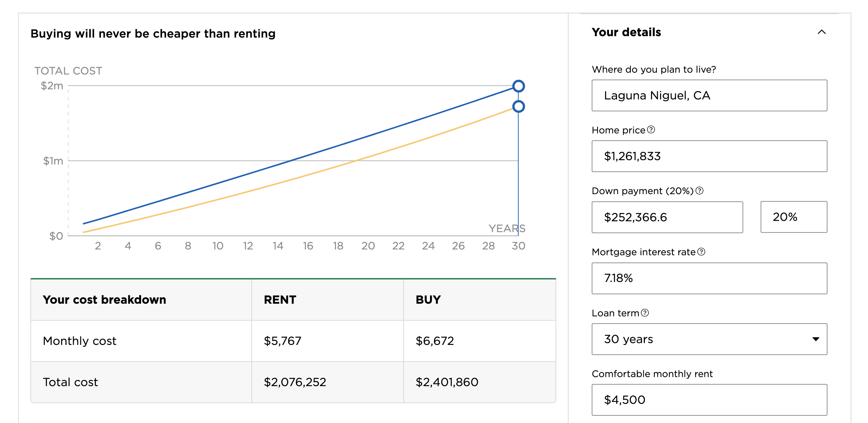Click the year 2 axis label
This screenshot has height=423, width=868.
(x=98, y=246)
